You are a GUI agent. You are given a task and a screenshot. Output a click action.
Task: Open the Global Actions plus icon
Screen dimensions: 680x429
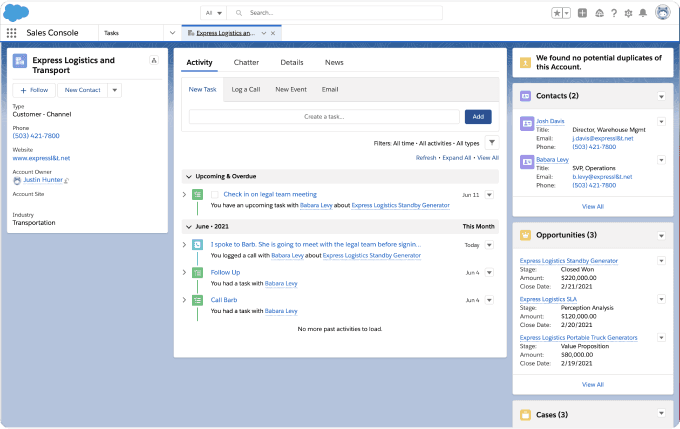[582, 13]
